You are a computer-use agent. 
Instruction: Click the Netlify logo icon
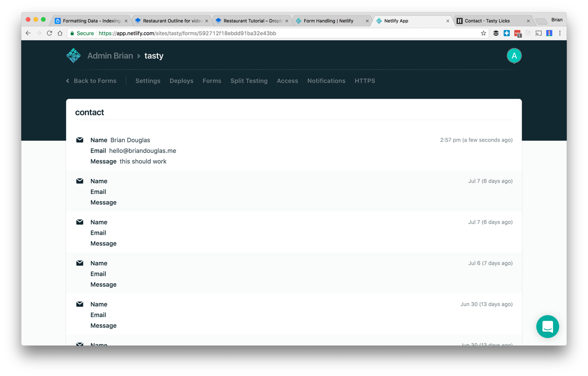(x=73, y=56)
